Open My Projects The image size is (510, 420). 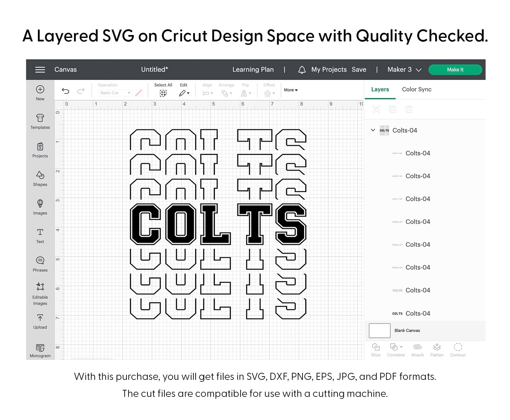pyautogui.click(x=329, y=70)
